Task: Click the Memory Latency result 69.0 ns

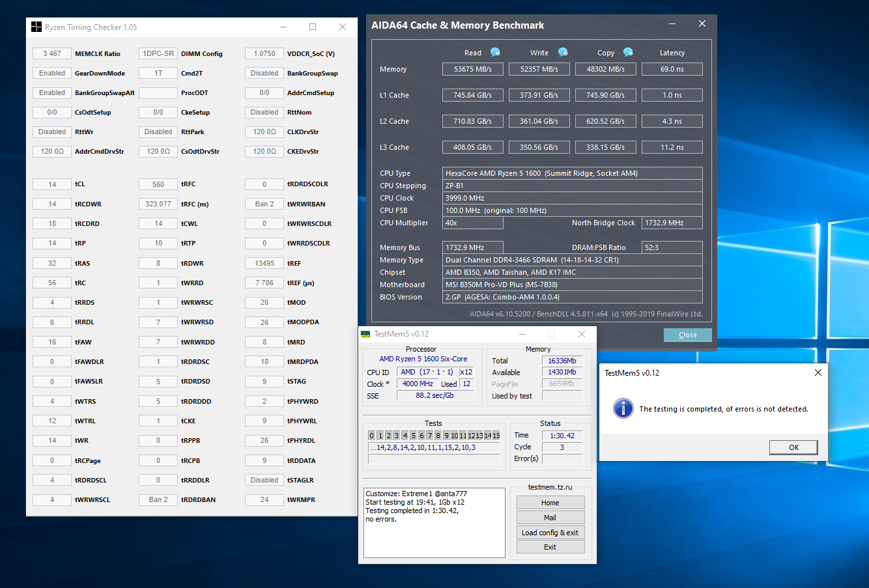Action: tap(672, 69)
